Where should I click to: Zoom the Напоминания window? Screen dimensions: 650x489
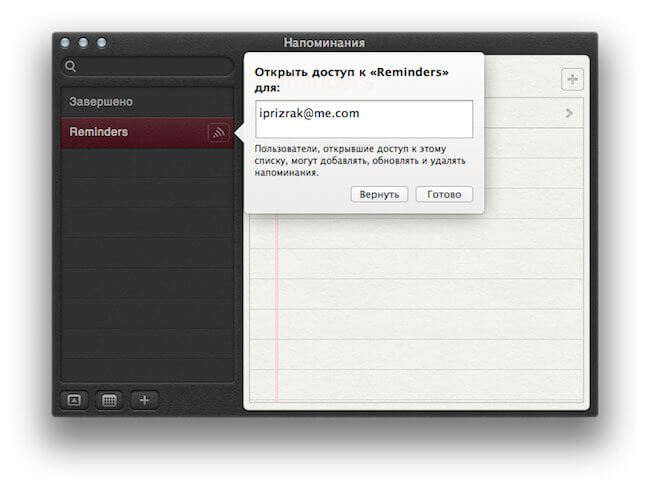(102, 42)
